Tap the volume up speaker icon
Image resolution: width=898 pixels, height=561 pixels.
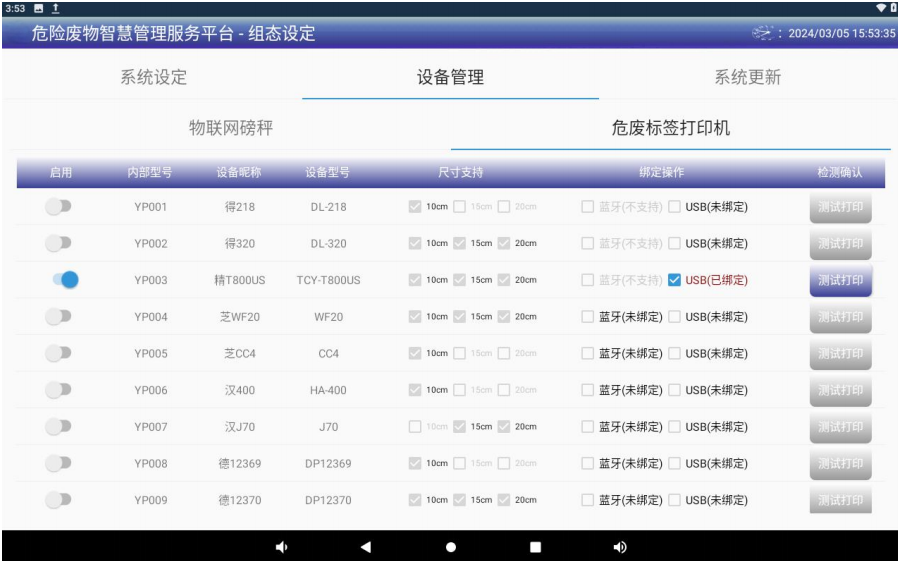coord(619,547)
